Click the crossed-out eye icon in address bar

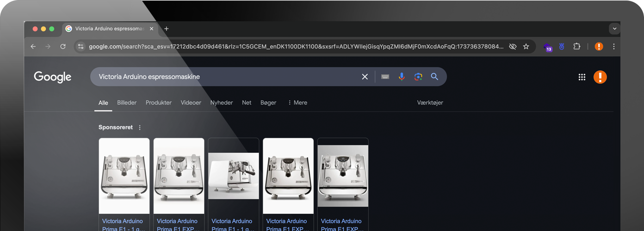point(513,47)
